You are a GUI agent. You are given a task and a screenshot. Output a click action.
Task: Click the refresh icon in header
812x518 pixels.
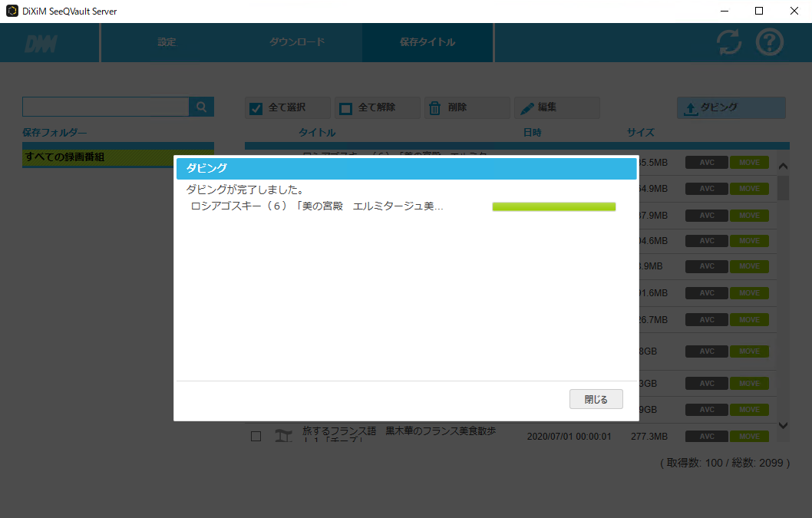pos(728,42)
